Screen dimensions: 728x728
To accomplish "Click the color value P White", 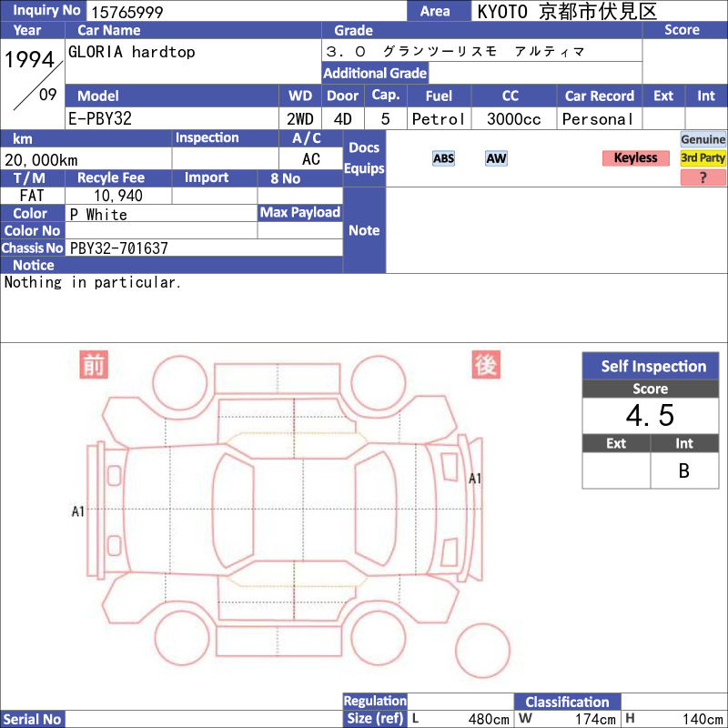I will [x=98, y=215].
